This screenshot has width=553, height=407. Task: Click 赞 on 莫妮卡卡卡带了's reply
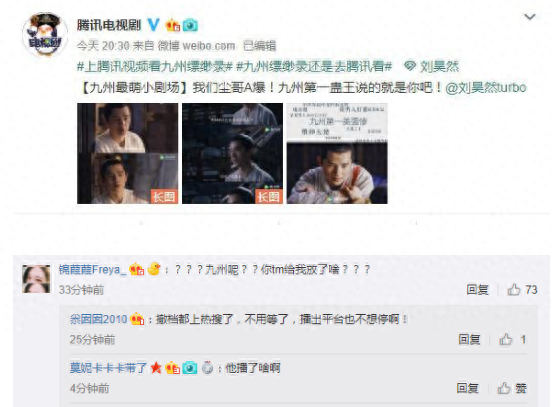coord(512,388)
